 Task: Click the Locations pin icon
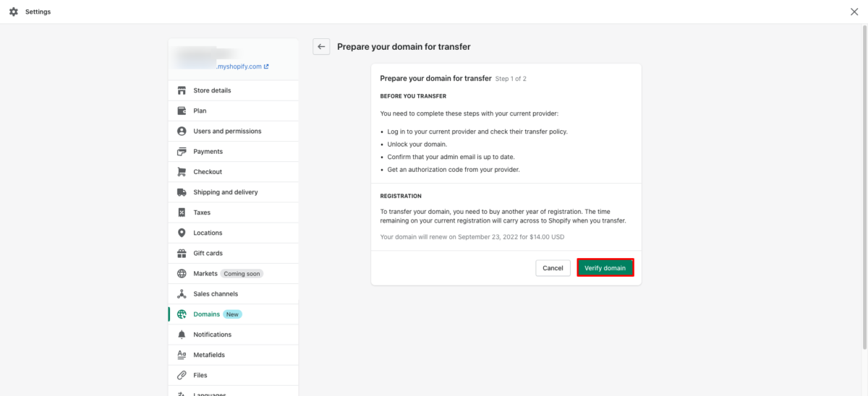click(182, 233)
